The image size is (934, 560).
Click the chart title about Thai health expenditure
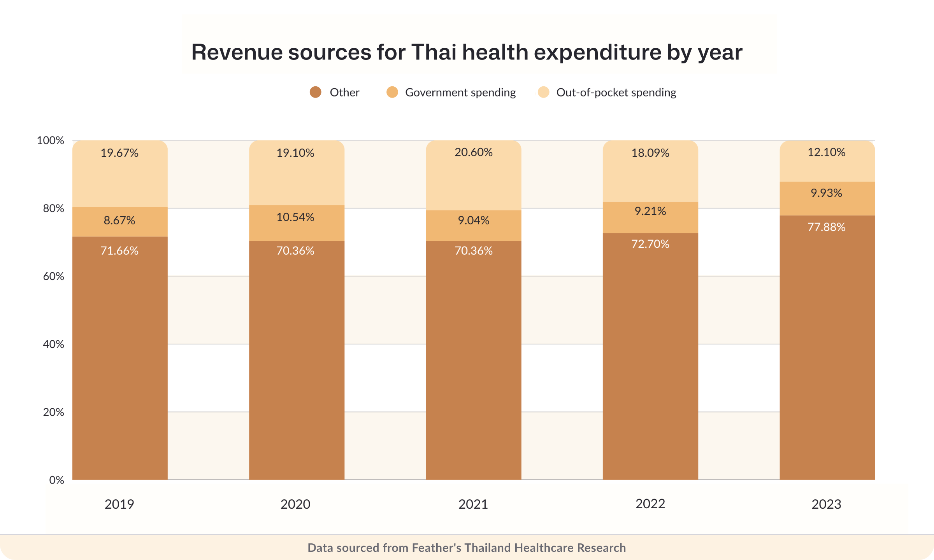coord(467,52)
